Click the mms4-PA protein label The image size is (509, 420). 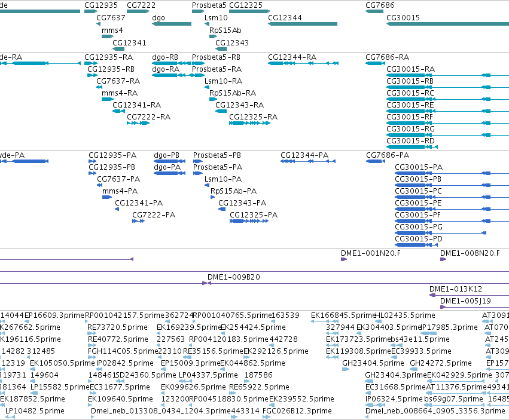pyautogui.click(x=120, y=192)
